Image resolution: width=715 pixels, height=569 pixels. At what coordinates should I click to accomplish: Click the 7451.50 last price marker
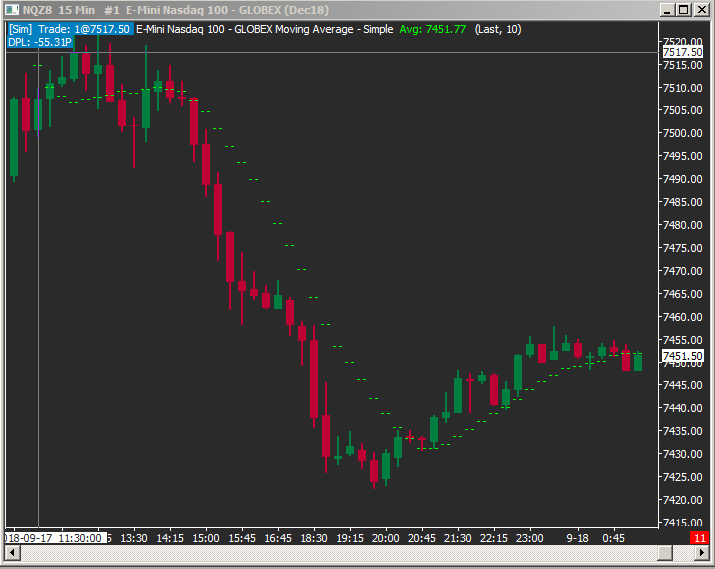coord(683,356)
